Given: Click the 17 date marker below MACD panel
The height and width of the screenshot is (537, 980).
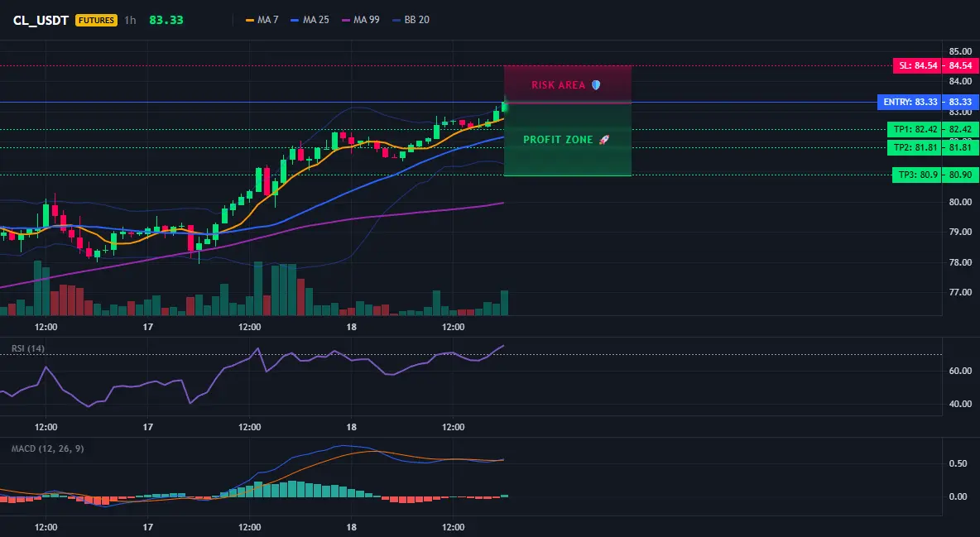Looking at the screenshot, I should coord(147,527).
